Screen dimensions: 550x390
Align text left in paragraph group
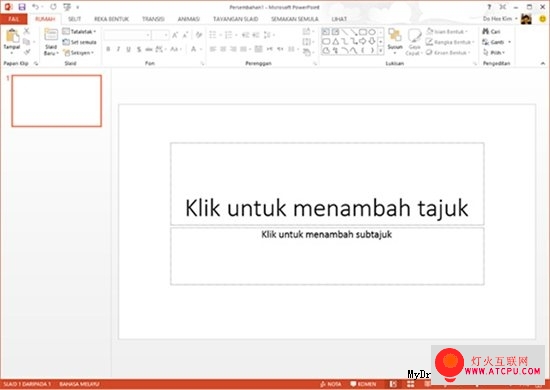pos(213,49)
